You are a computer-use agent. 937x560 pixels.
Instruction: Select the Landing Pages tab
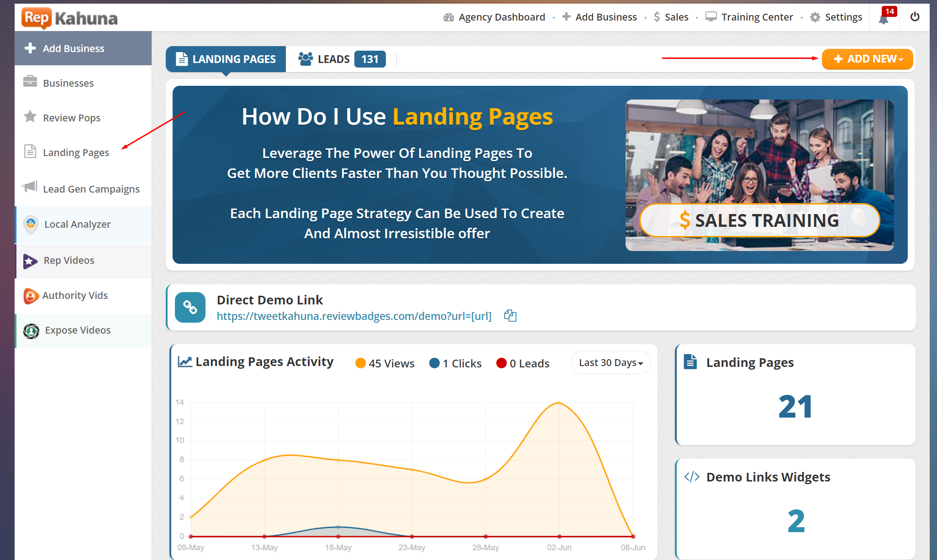pyautogui.click(x=226, y=59)
